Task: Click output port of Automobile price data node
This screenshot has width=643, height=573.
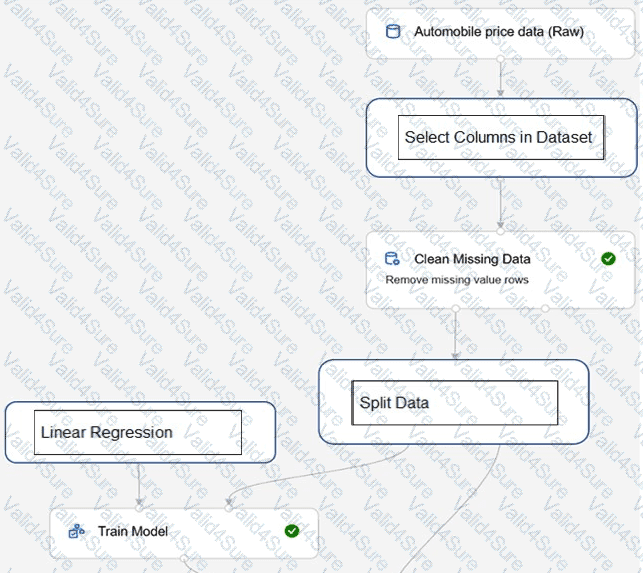Action: click(500, 59)
